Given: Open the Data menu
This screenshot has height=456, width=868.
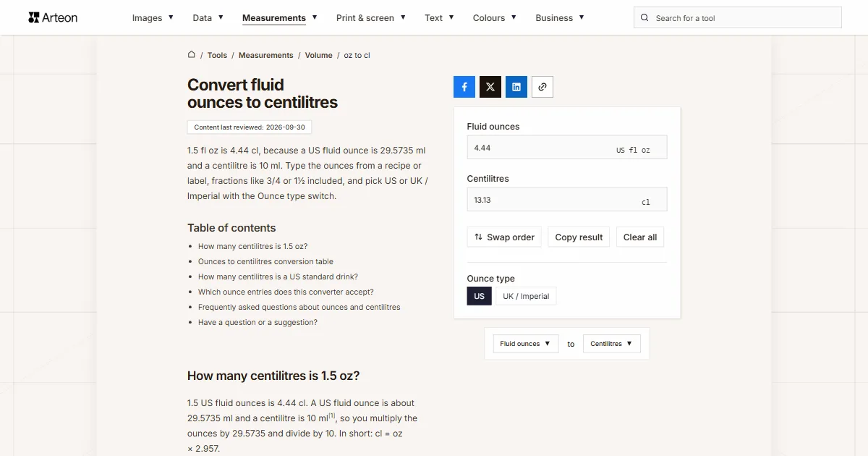Looking at the screenshot, I should [208, 18].
